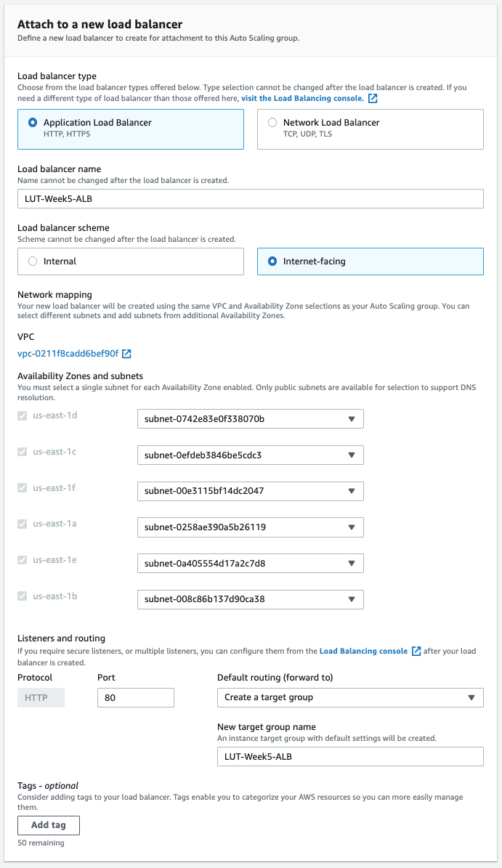
Task: Click the external link icon next to Load Balancing console in Listeners section
Action: (416, 651)
